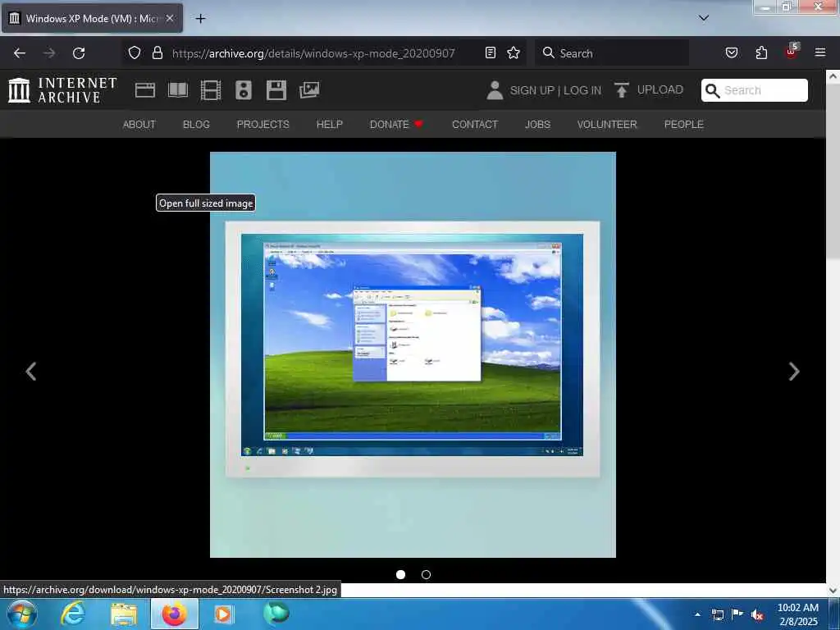Click the Internet Archive logo

click(x=62, y=90)
